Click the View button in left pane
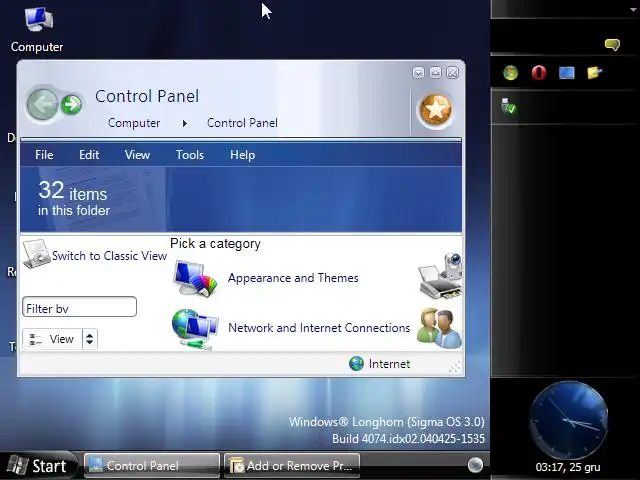This screenshot has width=640, height=480. (52, 339)
